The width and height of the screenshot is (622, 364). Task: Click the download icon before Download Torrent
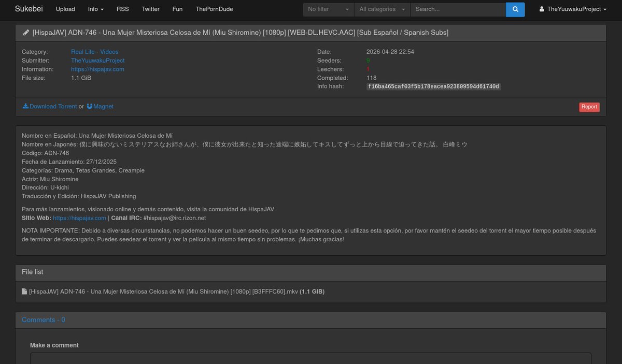point(25,106)
